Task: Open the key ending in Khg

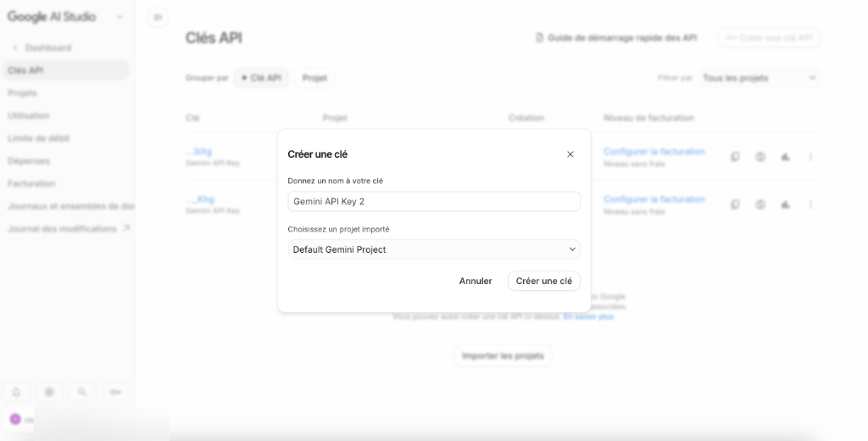Action: pyautogui.click(x=200, y=199)
